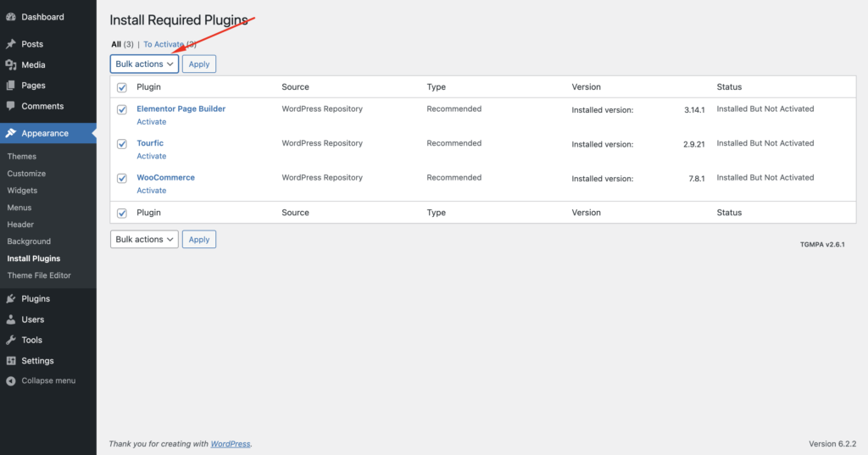Image resolution: width=868 pixels, height=455 pixels.
Task: Click Elementor version 3.14.1 value
Action: [x=694, y=109]
